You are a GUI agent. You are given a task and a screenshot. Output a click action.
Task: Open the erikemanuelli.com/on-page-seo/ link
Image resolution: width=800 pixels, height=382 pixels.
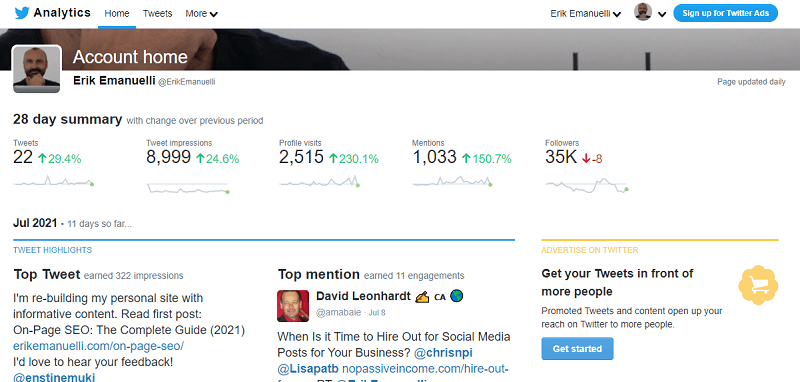[98, 346]
